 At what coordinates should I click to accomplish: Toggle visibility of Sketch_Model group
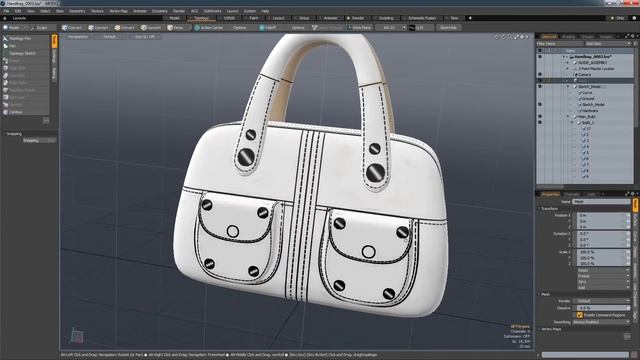[540, 87]
